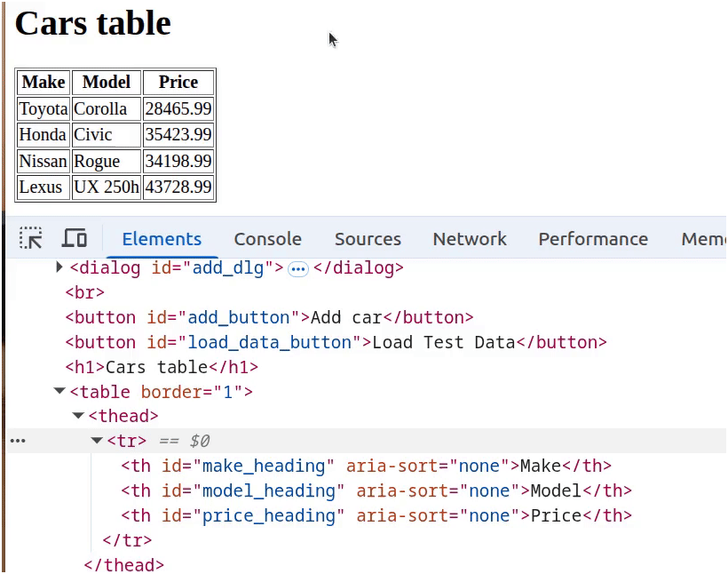Image resolution: width=728 pixels, height=574 pixels.
Task: Open the three-dot actions beside selected tr row
Action: [18, 441]
